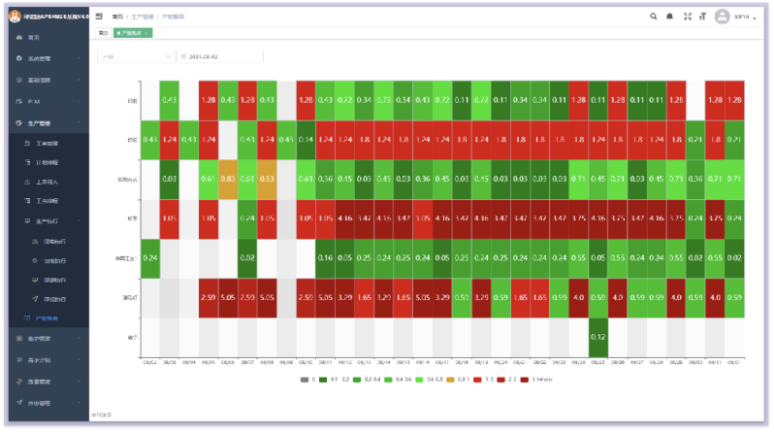The width and height of the screenshot is (774, 432).
Task: Toggle the dark red rightmost legend item
Action: [524, 379]
